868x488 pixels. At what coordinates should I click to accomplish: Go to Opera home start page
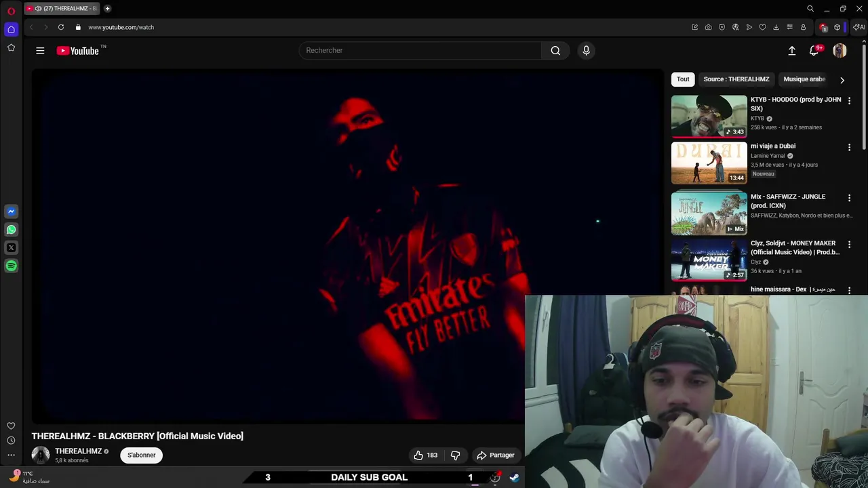point(11,29)
